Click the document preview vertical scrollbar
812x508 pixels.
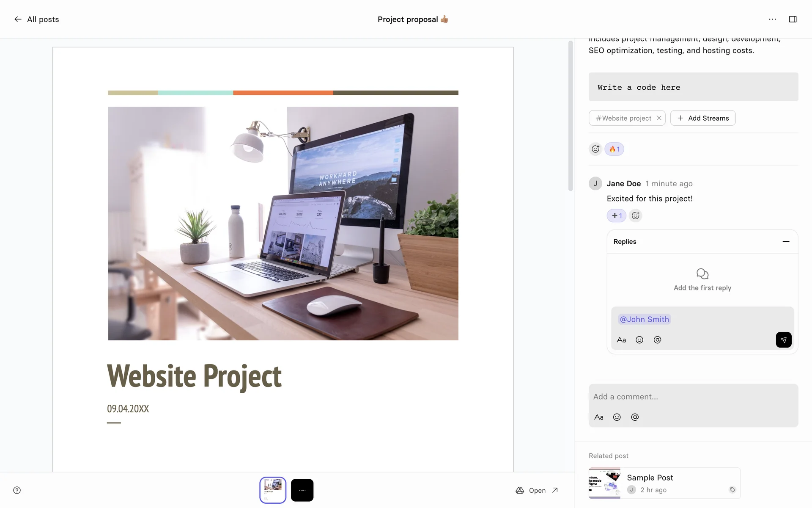pos(571,116)
